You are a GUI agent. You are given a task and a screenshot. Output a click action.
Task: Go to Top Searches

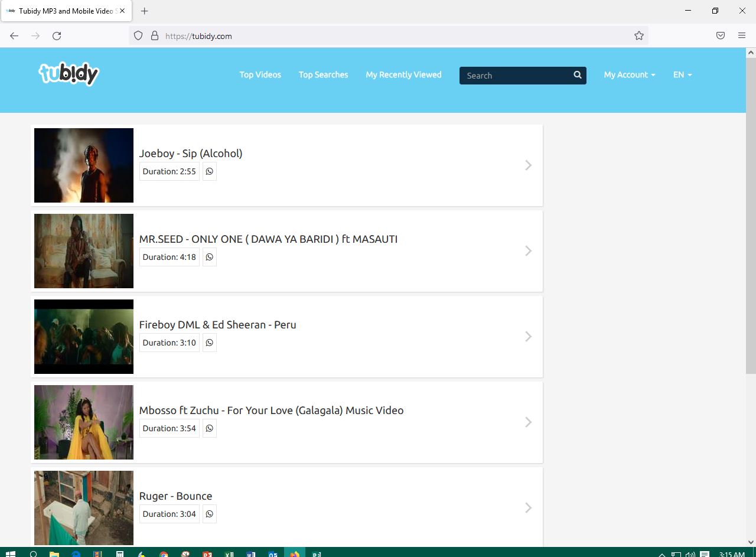point(323,75)
